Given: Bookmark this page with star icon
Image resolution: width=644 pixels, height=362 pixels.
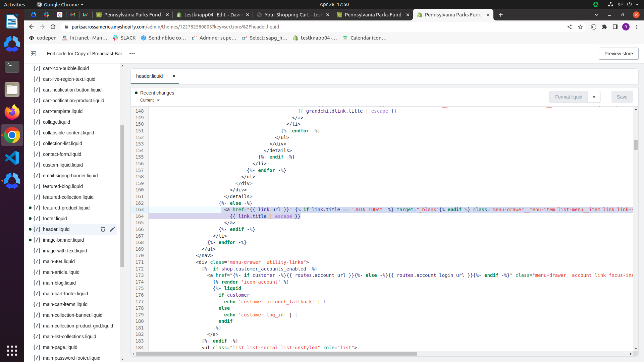Looking at the screenshot, I should 580,27.
